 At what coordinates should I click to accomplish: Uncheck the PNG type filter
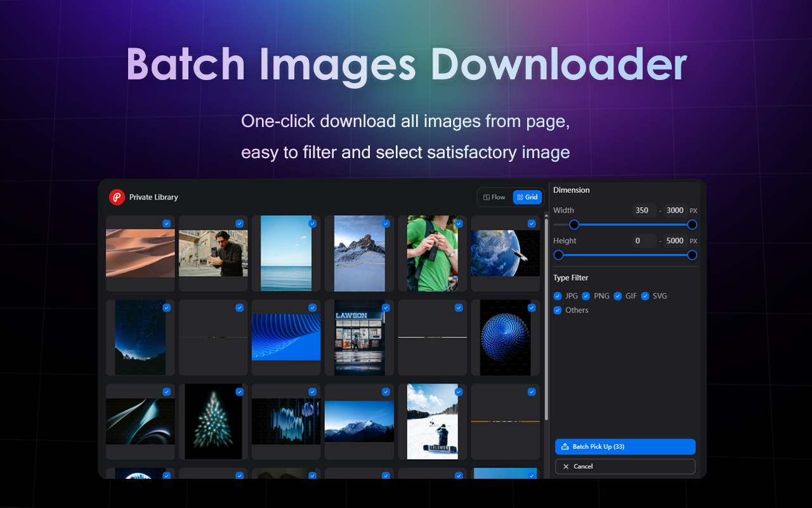point(586,296)
